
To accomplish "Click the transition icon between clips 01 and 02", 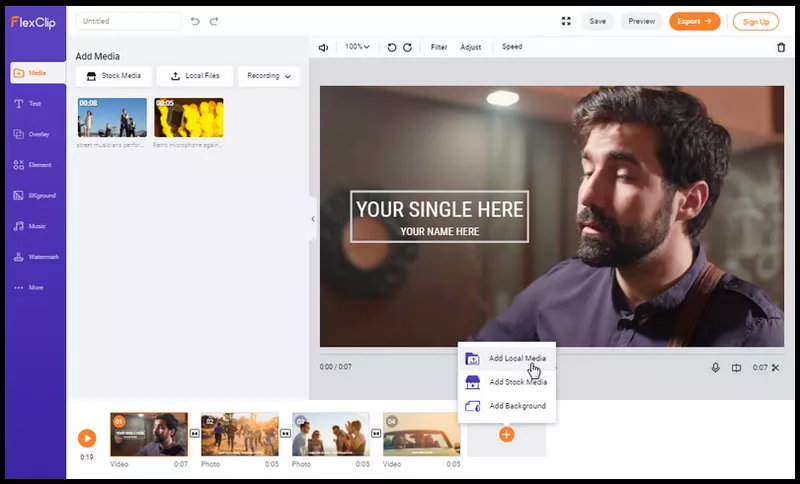I will [x=194, y=434].
